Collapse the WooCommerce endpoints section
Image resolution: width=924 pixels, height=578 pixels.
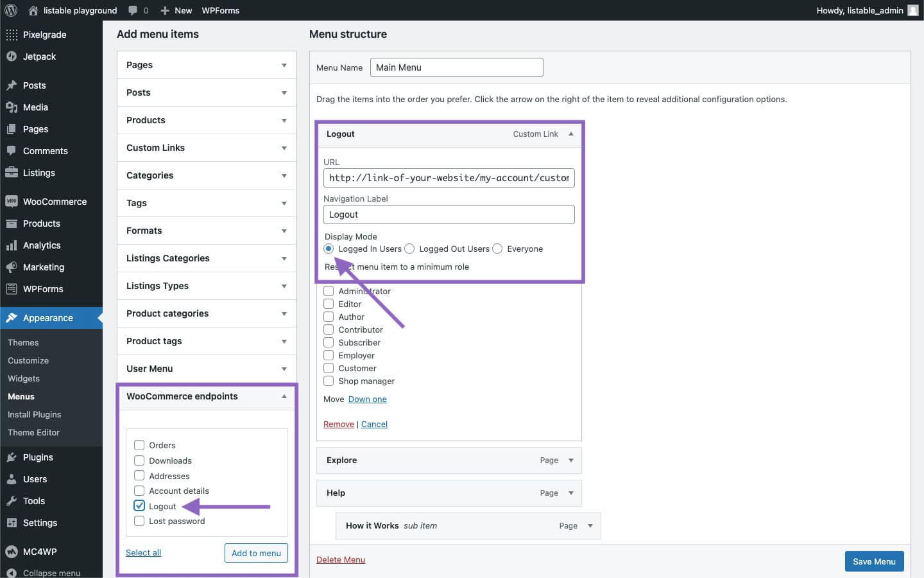point(284,396)
